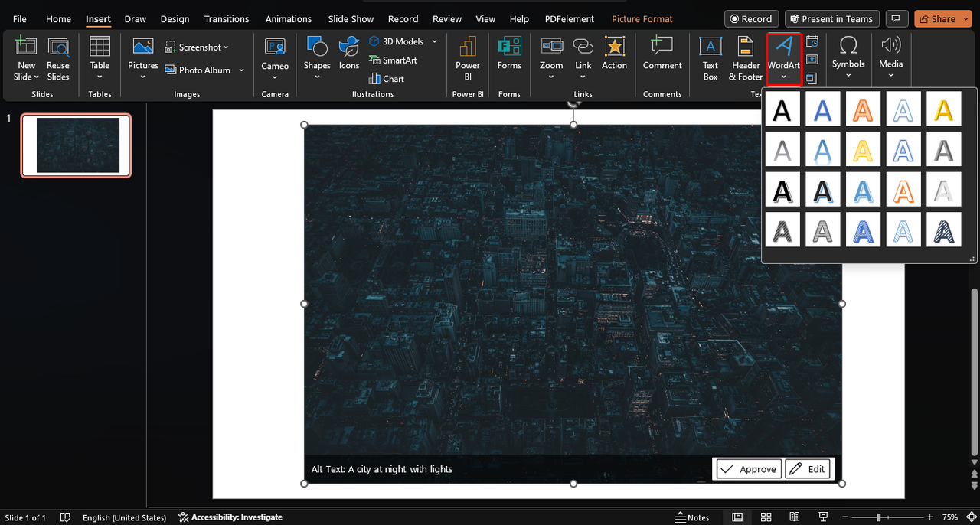Open the Slide Show tab

tap(351, 19)
